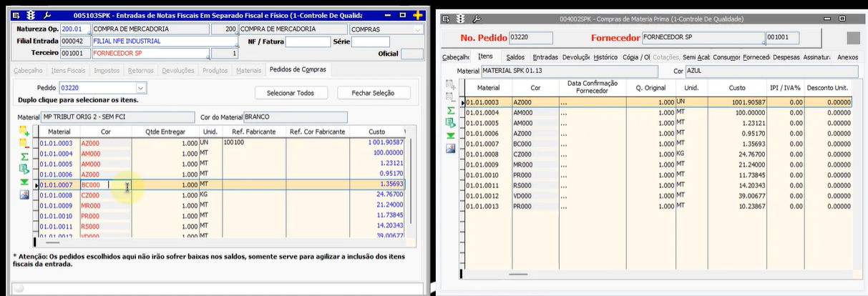Open the Pedido 03220 dropdown
The height and width of the screenshot is (296, 868).
(140, 88)
